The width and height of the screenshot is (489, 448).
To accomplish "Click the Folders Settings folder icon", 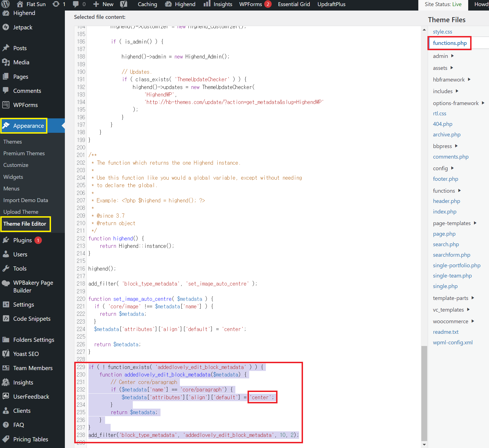I will tap(6, 340).
